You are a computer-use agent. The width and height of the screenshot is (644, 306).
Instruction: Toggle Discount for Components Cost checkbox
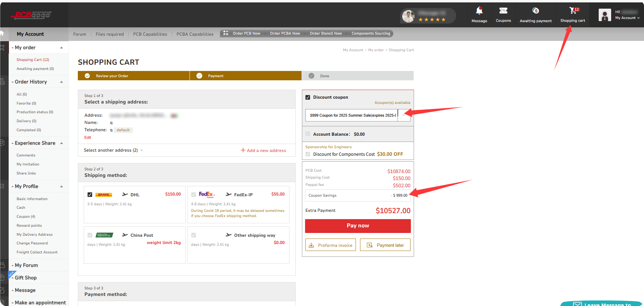[308, 154]
